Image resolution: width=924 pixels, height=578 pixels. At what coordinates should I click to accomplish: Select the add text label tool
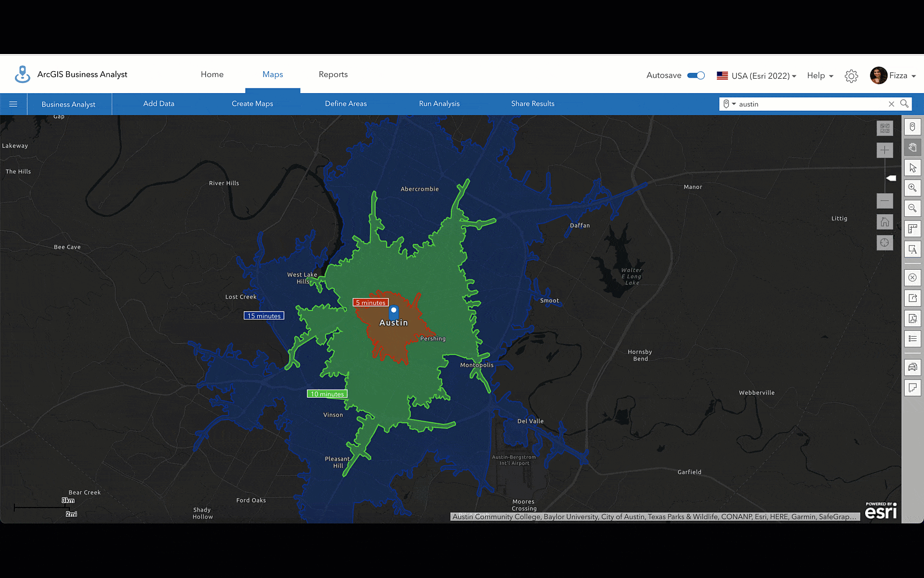pos(913,249)
